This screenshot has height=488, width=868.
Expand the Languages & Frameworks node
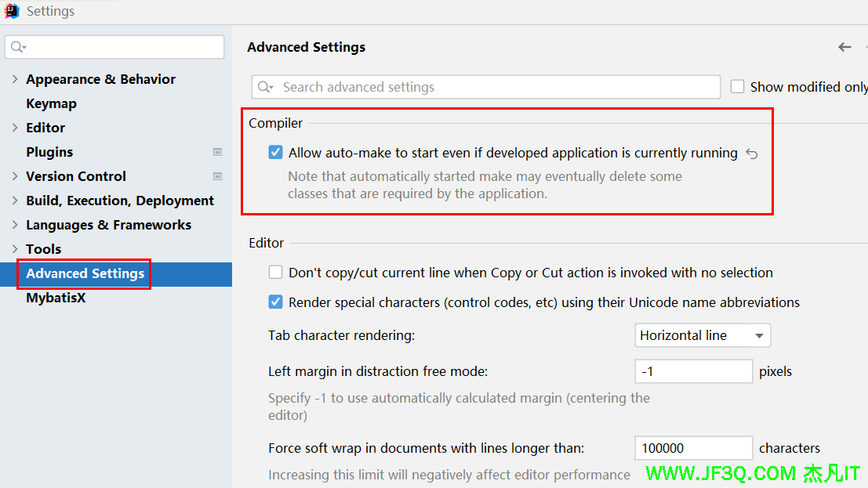[x=15, y=225]
